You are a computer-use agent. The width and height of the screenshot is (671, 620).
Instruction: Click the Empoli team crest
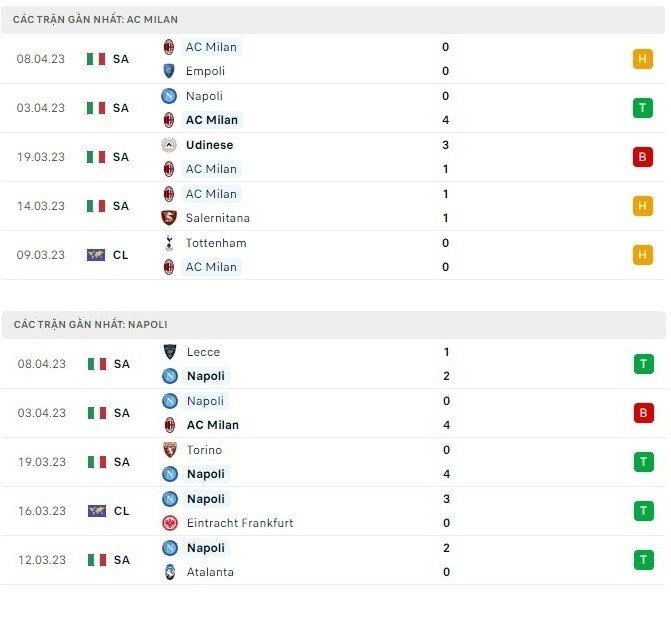(169, 71)
